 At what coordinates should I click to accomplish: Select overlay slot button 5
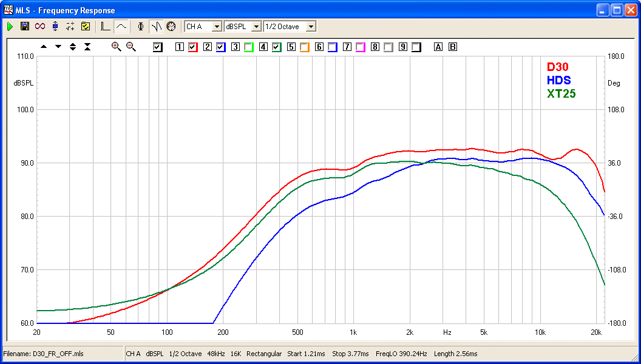[x=291, y=47]
